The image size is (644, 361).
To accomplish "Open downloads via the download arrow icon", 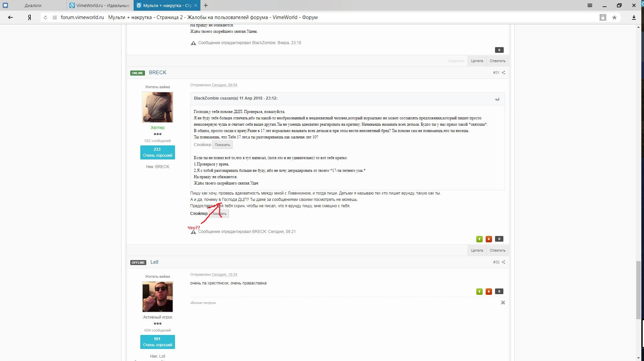I will (x=634, y=17).
